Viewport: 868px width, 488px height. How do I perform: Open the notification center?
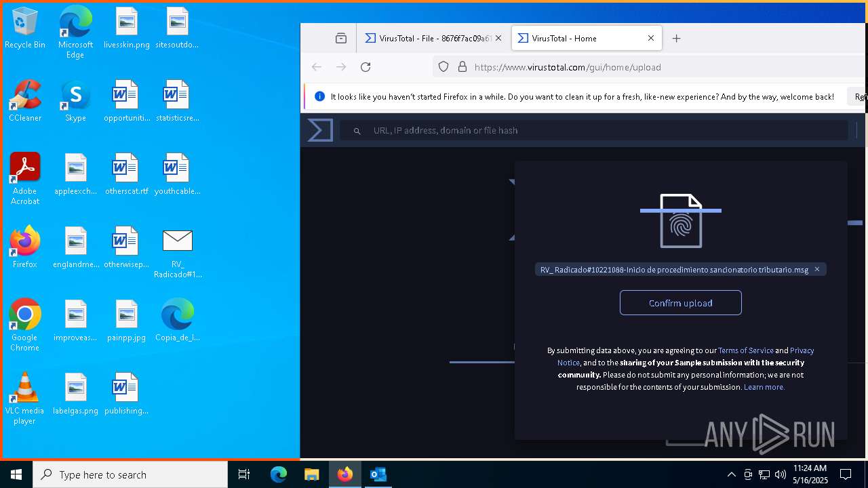point(846,474)
